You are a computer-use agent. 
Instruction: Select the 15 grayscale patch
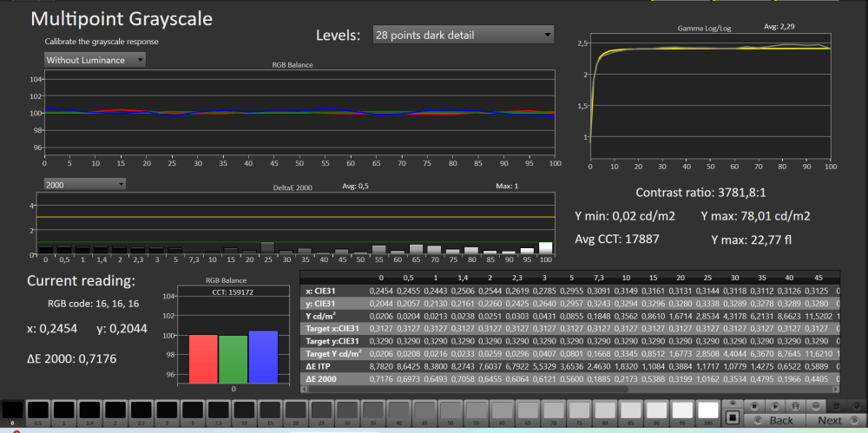(x=270, y=414)
